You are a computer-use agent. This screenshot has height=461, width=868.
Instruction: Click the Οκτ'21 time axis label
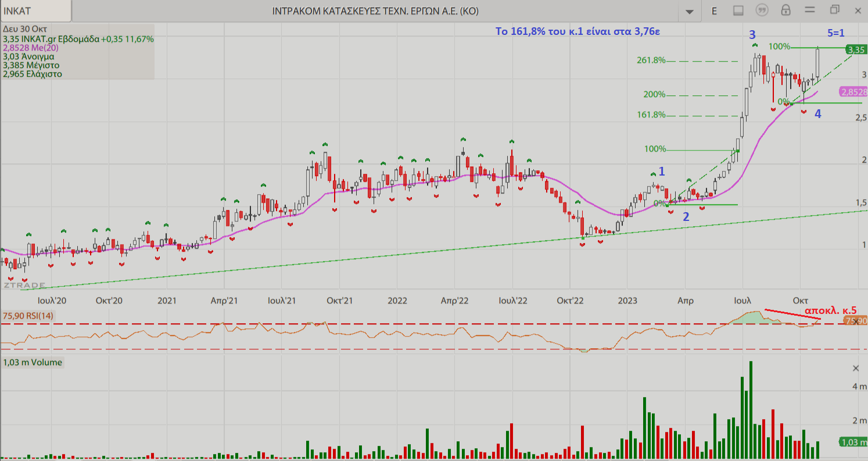point(340,301)
